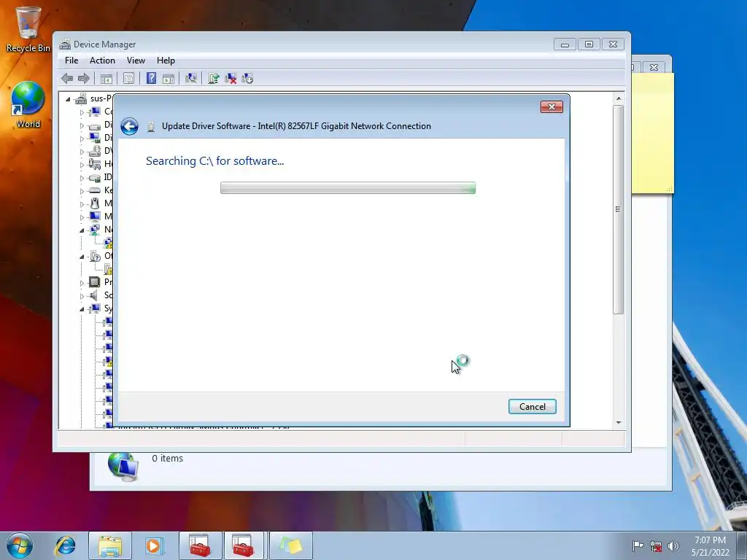
Task: Select the Computer category icon in tree
Action: coord(94,112)
